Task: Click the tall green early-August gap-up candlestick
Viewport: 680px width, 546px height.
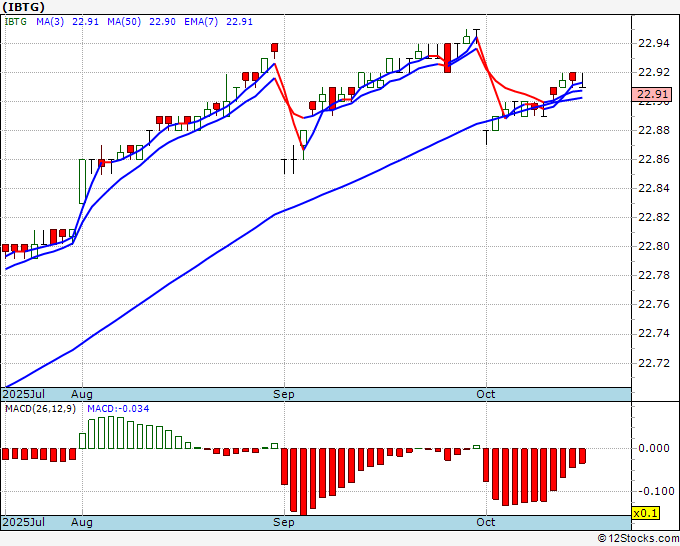Action: [82, 181]
